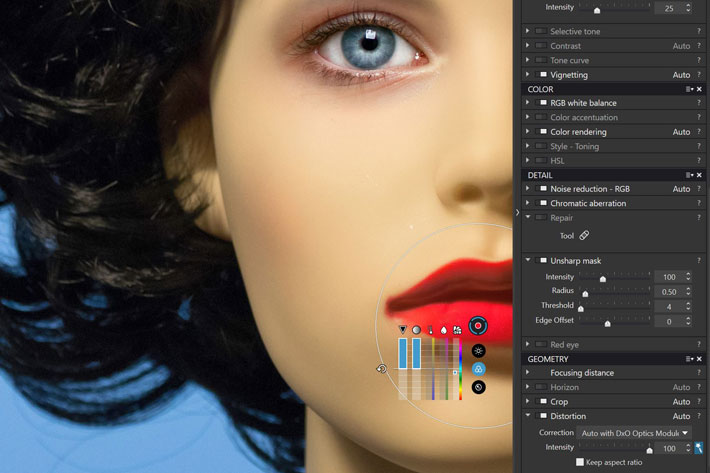Click the equalizer reset arrow icon
The image size is (710, 473).
382,369
